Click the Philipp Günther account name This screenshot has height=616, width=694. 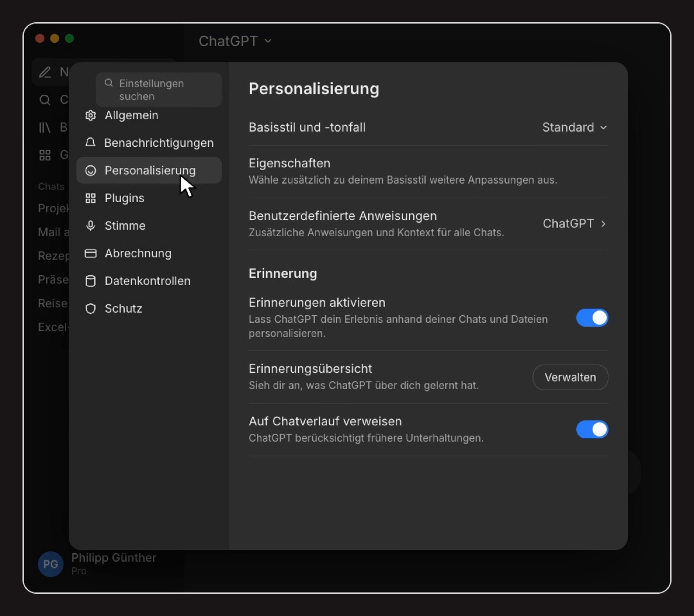click(114, 557)
